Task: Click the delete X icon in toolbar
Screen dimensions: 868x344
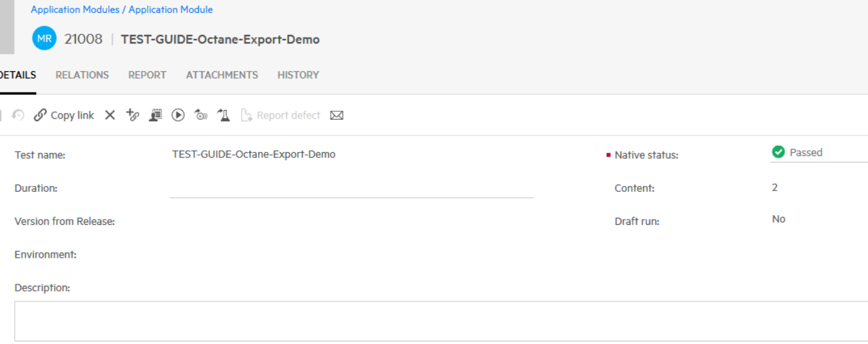Action: click(x=110, y=115)
